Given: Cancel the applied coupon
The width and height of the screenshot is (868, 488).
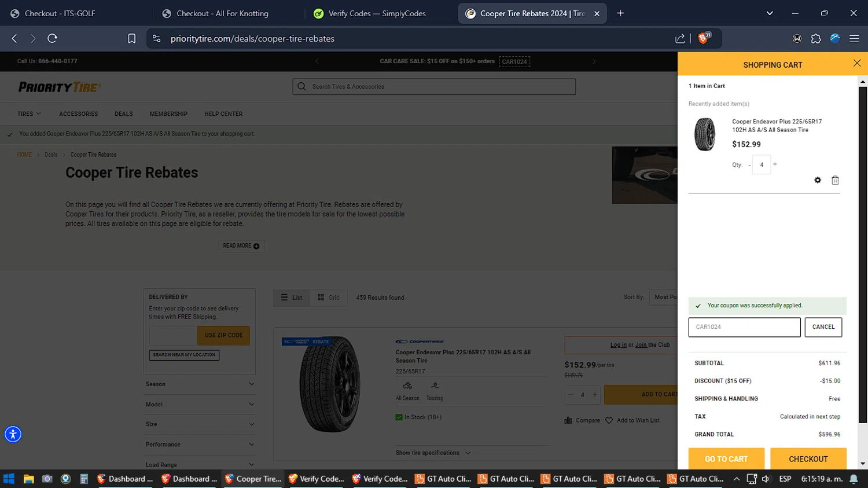Looking at the screenshot, I should tap(823, 327).
